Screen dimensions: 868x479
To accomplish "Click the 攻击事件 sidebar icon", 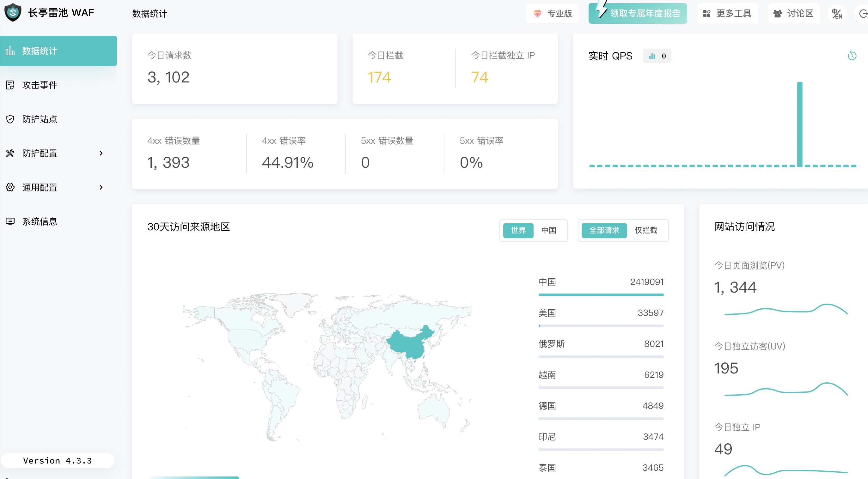I will (10, 85).
